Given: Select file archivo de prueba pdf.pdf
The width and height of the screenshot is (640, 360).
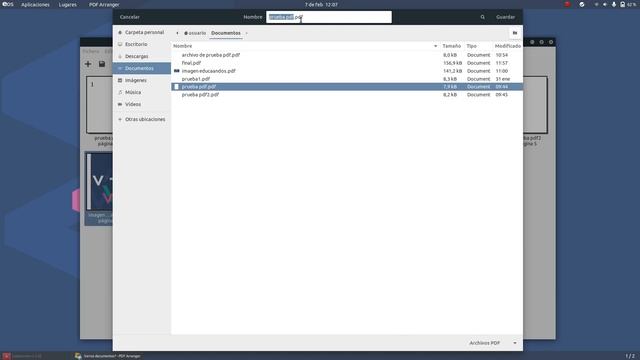Looking at the screenshot, I should pyautogui.click(x=211, y=55).
